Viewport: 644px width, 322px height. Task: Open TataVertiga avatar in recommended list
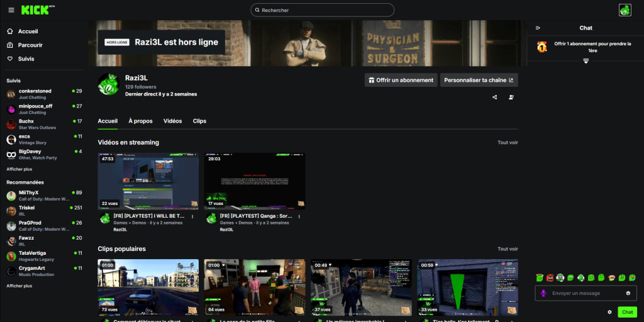pyautogui.click(x=11, y=257)
